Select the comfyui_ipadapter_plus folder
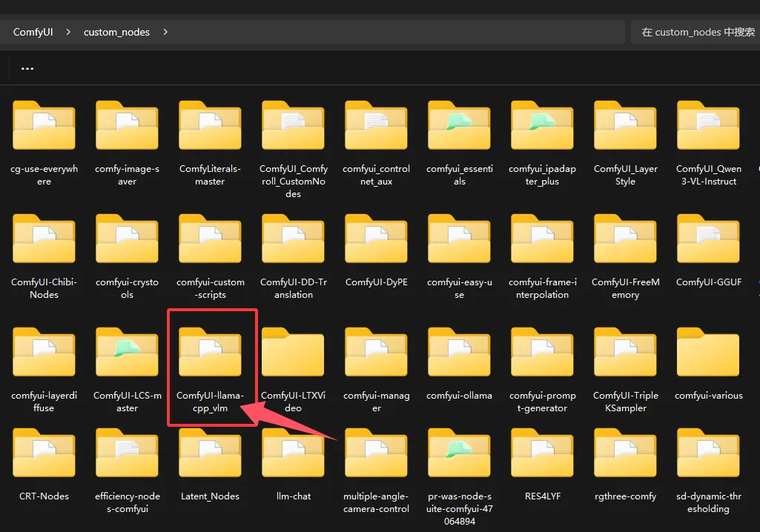The width and height of the screenshot is (760, 532). [x=542, y=125]
